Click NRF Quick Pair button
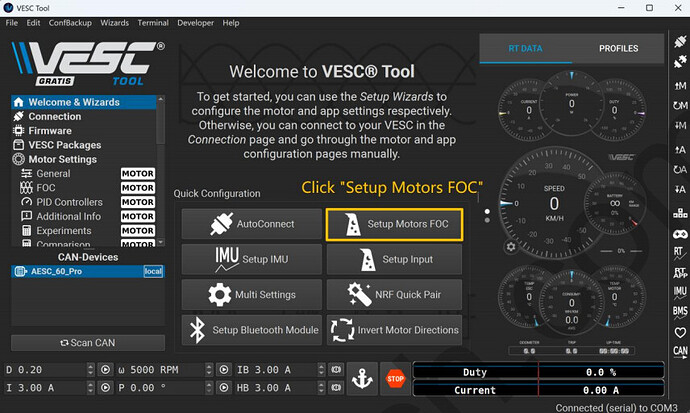 [x=394, y=295]
